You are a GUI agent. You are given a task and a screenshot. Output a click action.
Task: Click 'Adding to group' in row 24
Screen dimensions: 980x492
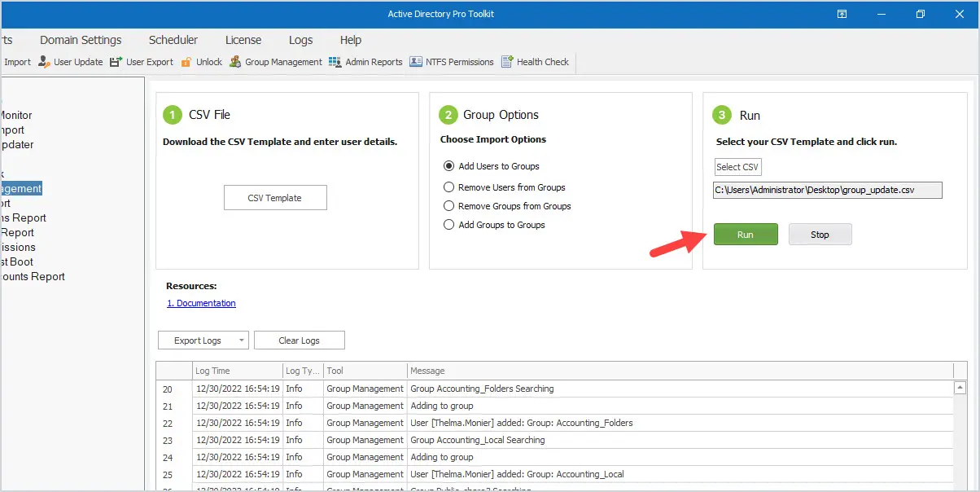pos(441,457)
